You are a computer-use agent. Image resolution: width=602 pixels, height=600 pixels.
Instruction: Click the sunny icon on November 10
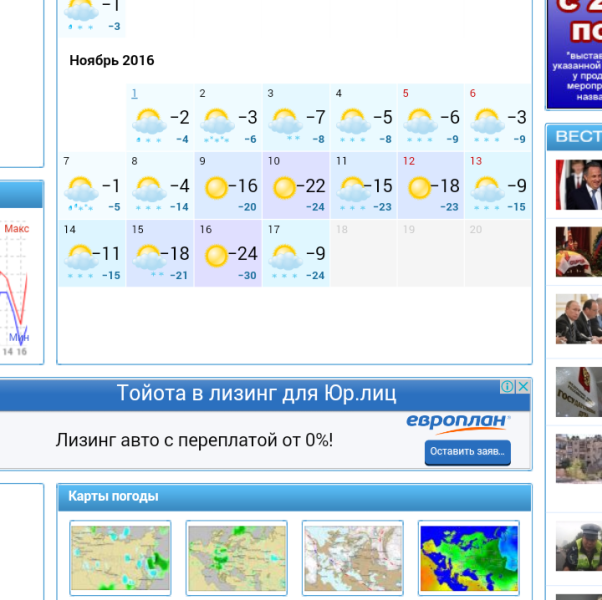click(285, 187)
